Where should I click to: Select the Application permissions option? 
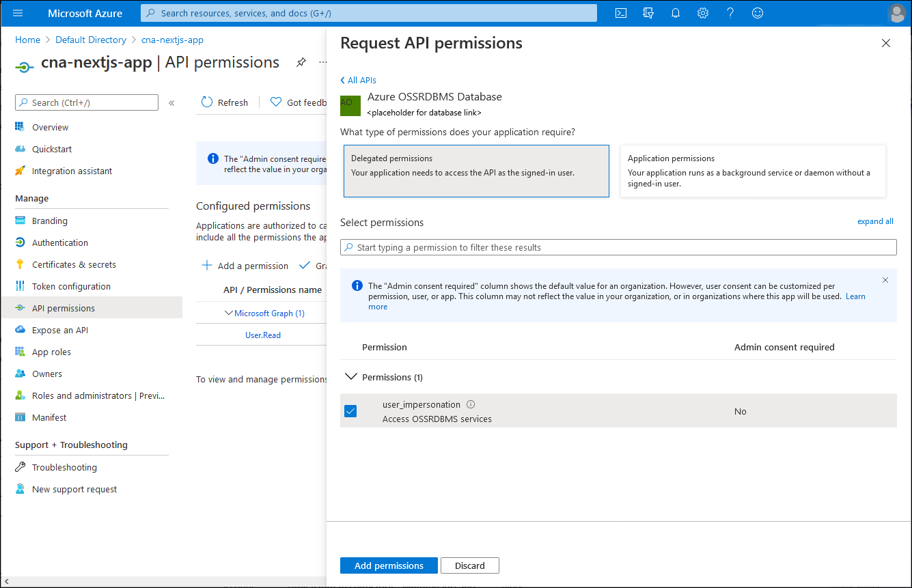(x=753, y=171)
